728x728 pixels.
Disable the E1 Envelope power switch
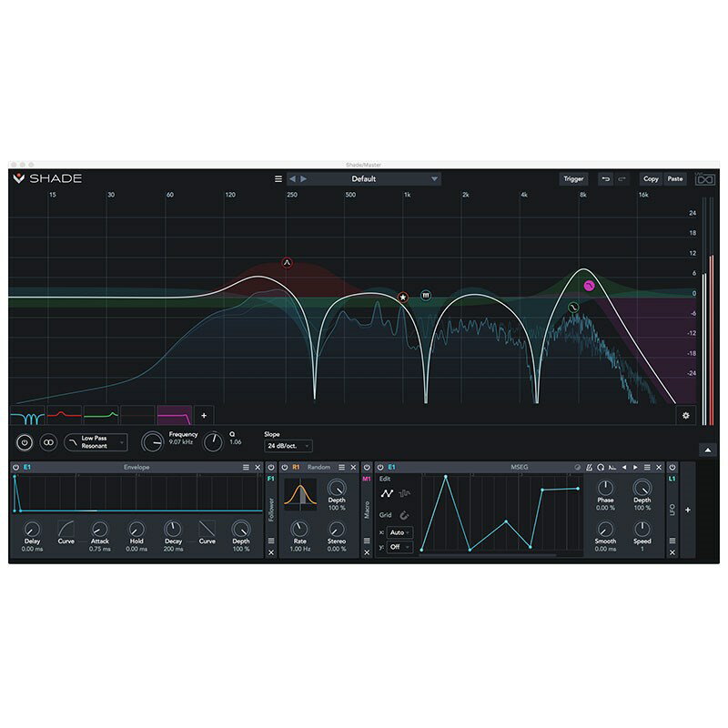click(15, 468)
